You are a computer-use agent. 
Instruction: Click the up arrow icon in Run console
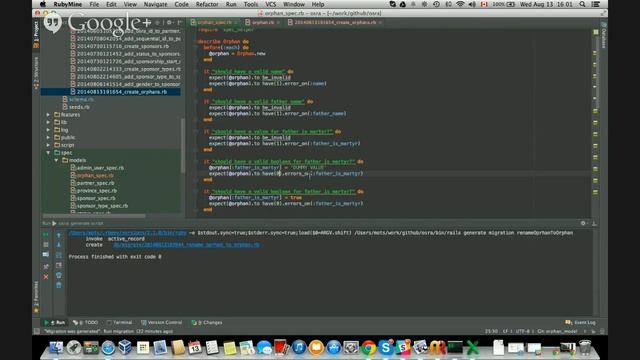(x=59, y=235)
